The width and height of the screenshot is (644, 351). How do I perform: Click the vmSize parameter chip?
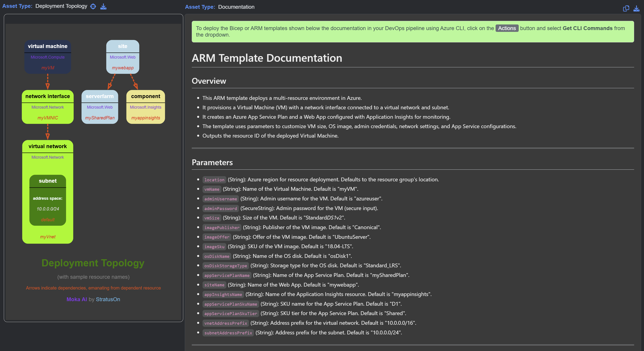point(212,218)
